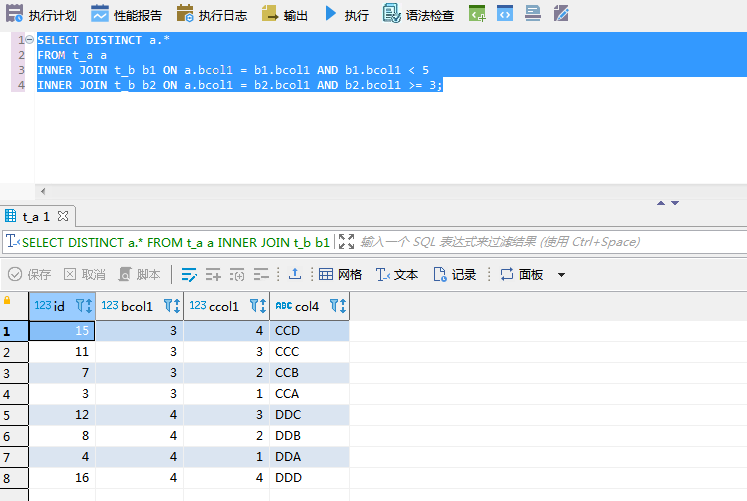Close the t_a 1 result tab

tap(62, 216)
